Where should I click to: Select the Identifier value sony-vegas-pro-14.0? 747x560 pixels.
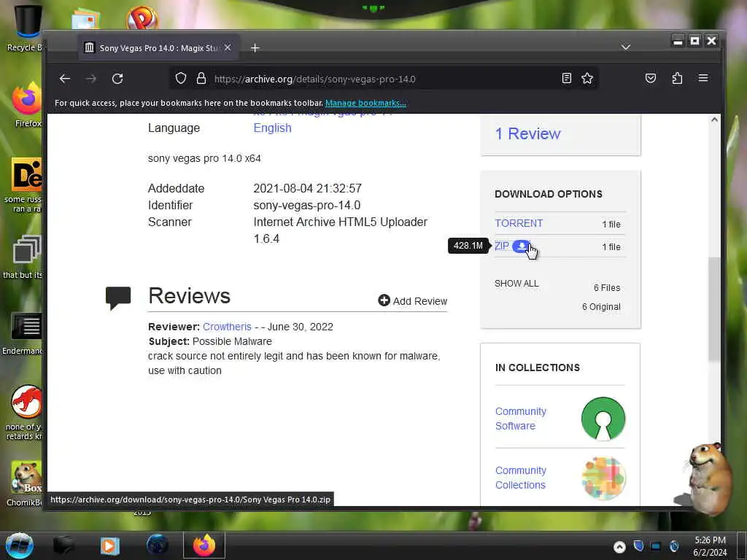pyautogui.click(x=307, y=205)
